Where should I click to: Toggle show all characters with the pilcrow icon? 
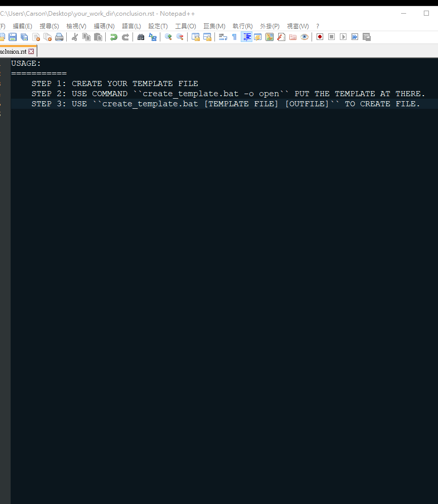tap(234, 36)
